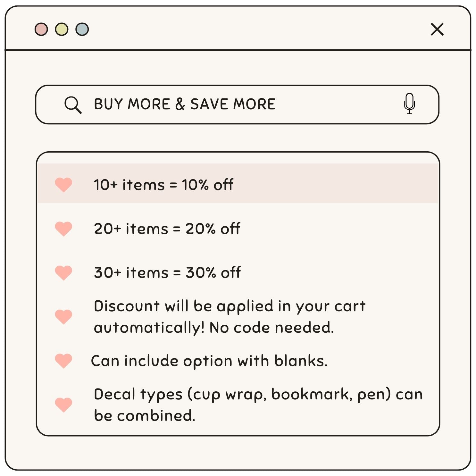Screen dimensions: 476x476
Task: Click the magnifying glass search icon
Action: [73, 105]
